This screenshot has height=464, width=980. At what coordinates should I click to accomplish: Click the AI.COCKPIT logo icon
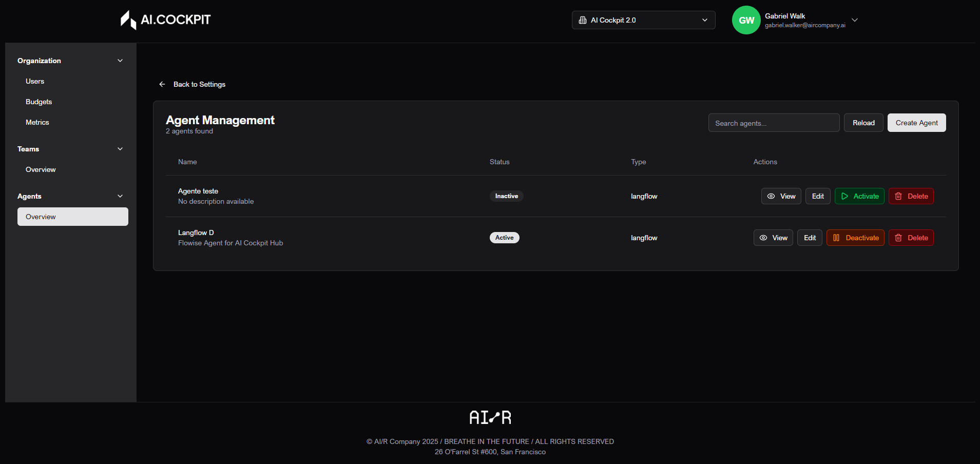(x=128, y=20)
